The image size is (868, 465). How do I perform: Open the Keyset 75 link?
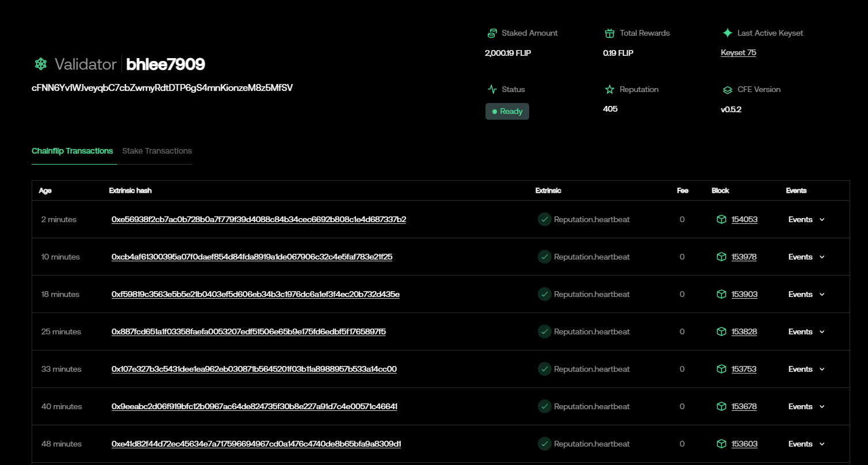[x=739, y=52]
